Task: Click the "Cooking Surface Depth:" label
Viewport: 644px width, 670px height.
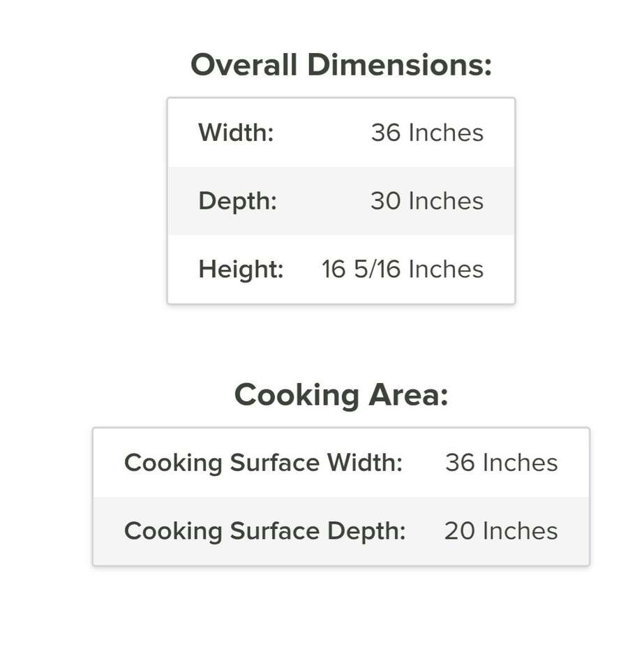Action: click(x=264, y=531)
